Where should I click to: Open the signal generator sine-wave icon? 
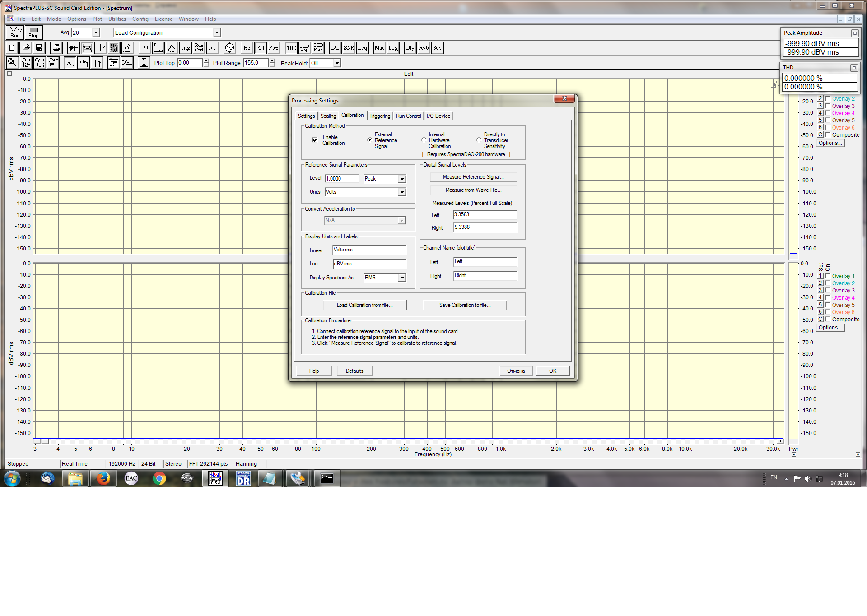click(230, 48)
